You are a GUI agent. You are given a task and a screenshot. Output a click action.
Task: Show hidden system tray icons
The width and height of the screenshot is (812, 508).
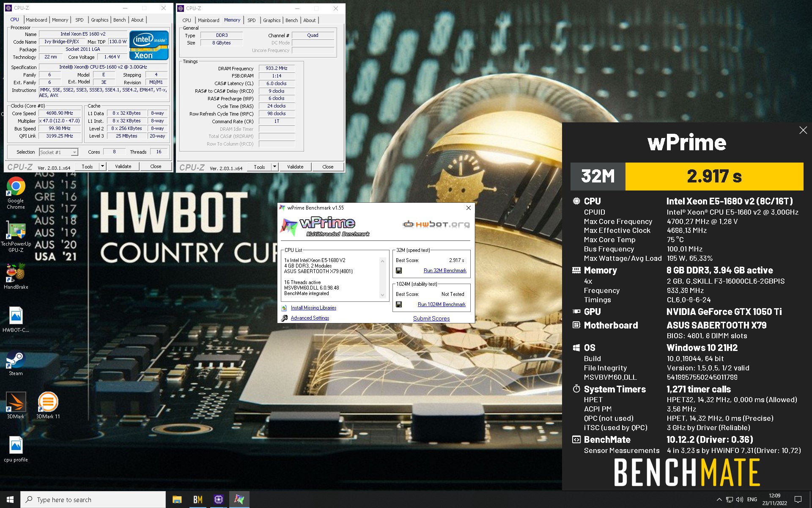(719, 500)
